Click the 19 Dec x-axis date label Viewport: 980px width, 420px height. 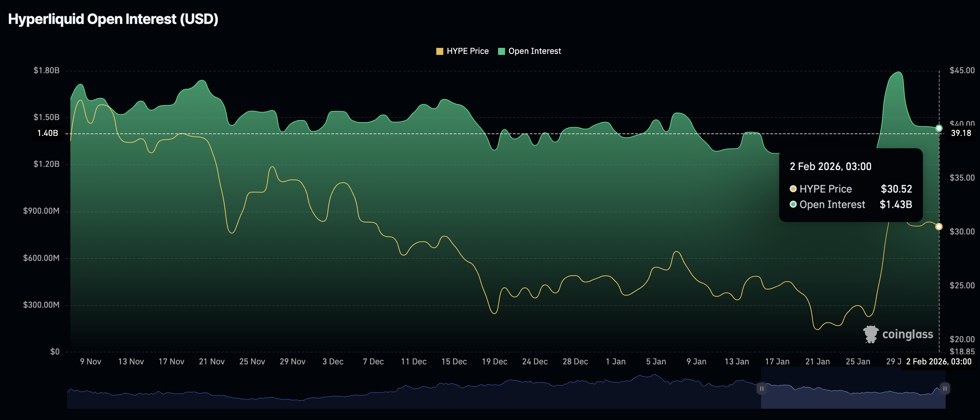point(494,361)
